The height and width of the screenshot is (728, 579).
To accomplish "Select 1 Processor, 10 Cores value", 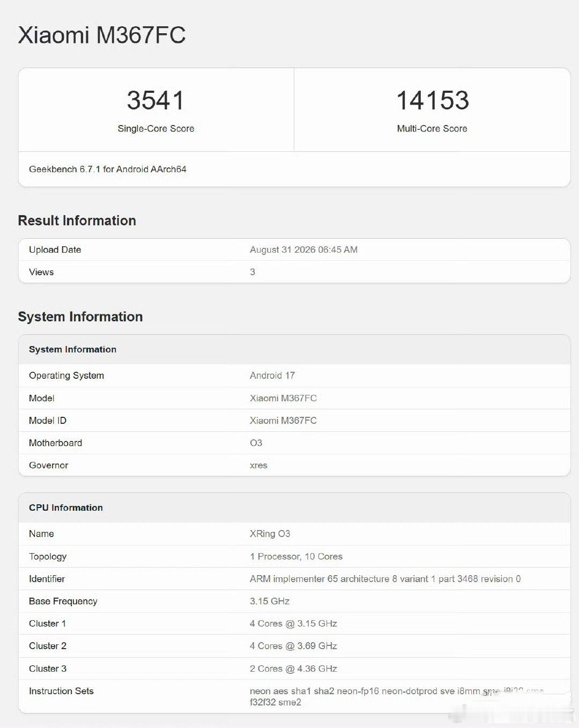I will [x=296, y=556].
